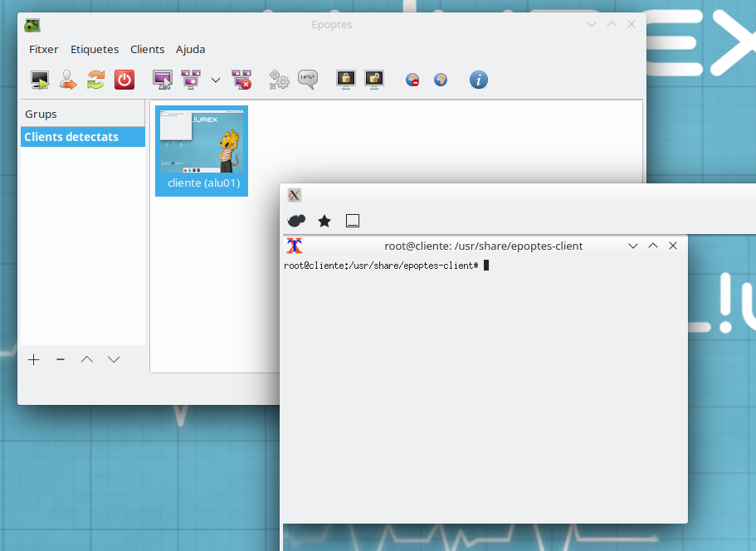Screen dimensions: 756x551
Task: Click the star icon above the terminal
Action: pos(324,221)
